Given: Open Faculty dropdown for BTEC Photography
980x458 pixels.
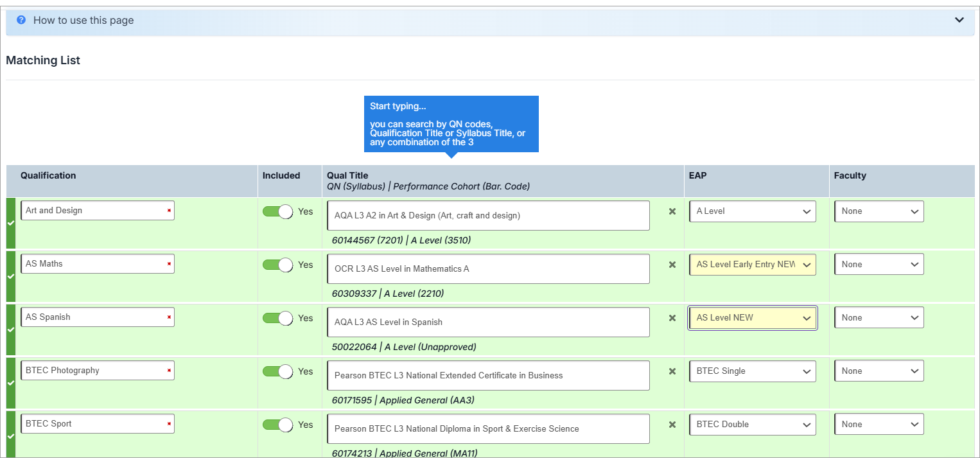Looking at the screenshot, I should tap(879, 371).
